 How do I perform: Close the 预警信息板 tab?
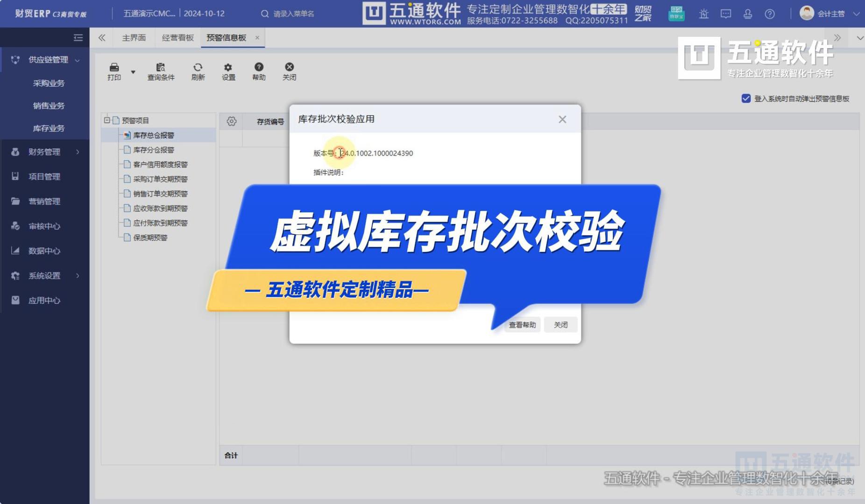(x=257, y=38)
